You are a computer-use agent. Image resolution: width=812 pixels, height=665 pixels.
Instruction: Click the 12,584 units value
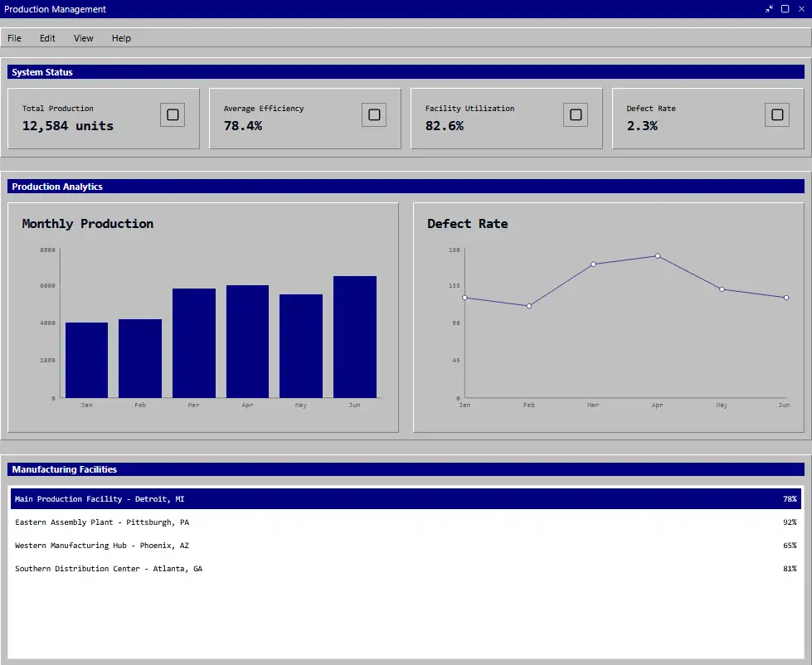(x=68, y=126)
